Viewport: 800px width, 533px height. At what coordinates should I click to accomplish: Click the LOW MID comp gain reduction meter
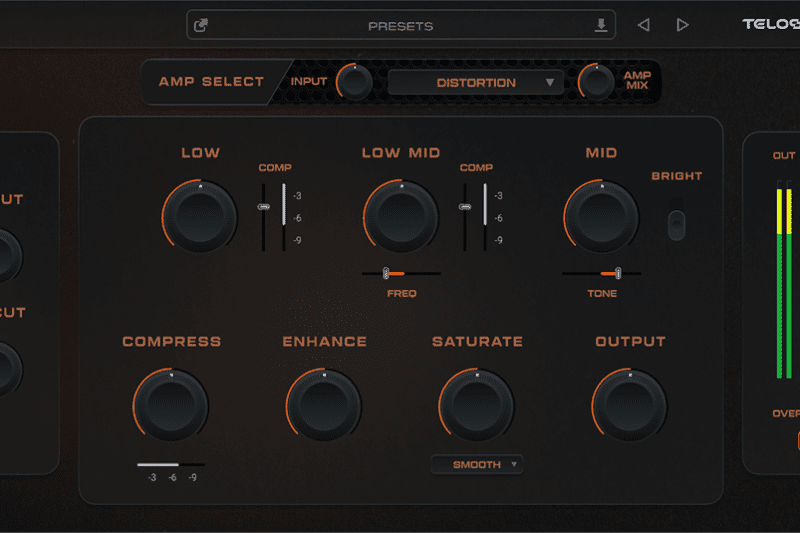[x=485, y=217]
